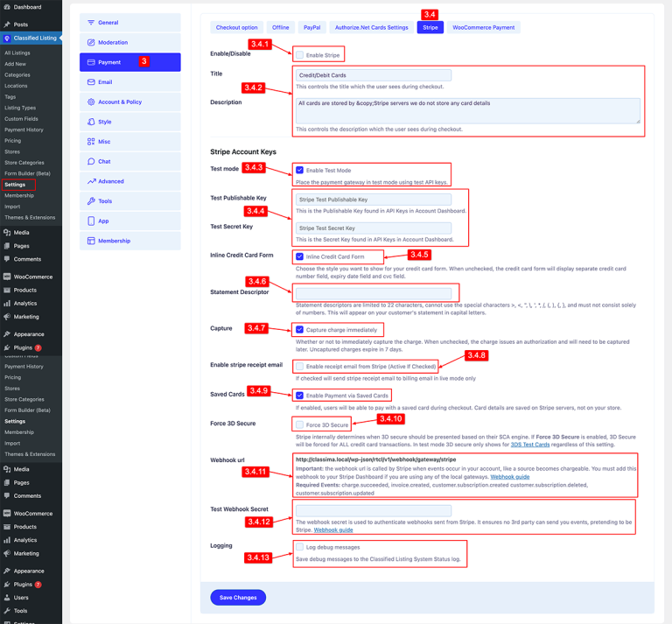
Task: Open the App settings phone icon
Action: tap(91, 221)
